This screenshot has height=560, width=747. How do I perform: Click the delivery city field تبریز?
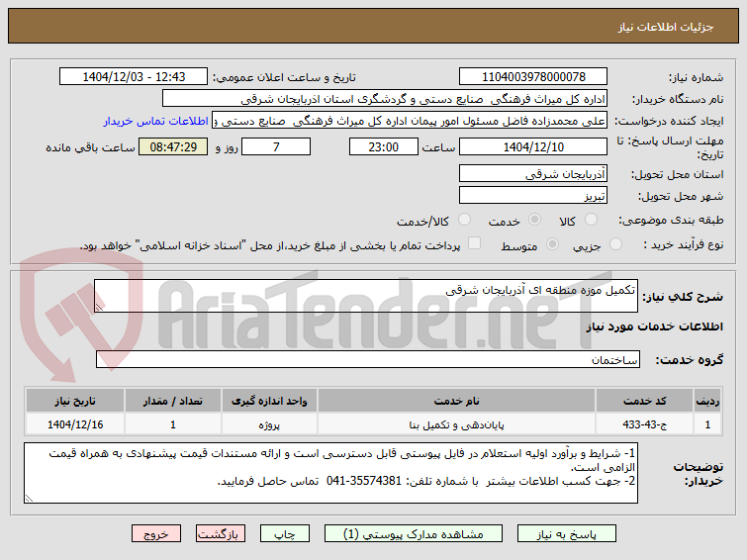click(x=533, y=195)
